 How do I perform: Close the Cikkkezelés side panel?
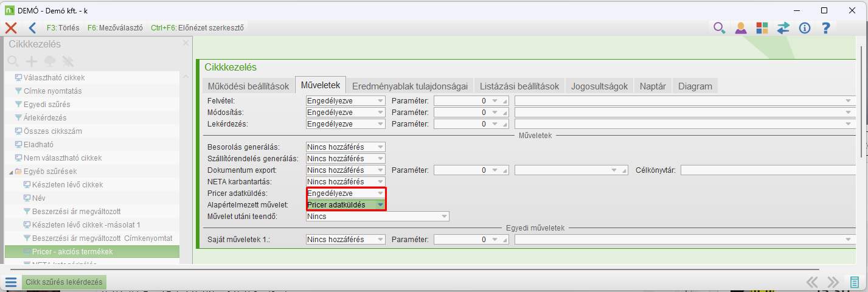coord(186,43)
